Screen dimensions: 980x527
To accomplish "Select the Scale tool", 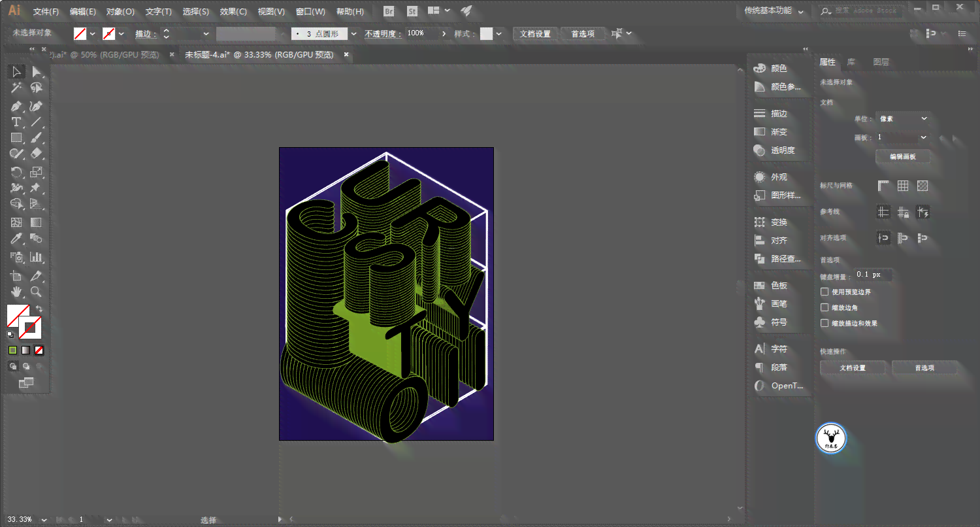I will click(x=37, y=173).
